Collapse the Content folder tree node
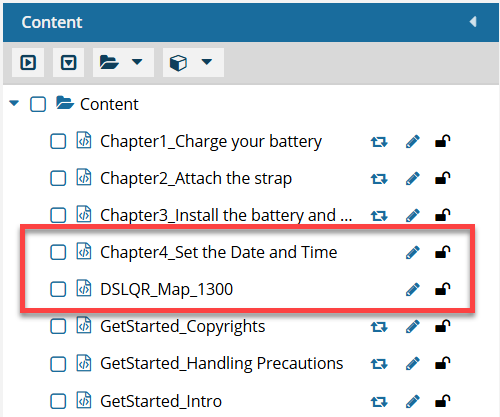 click(14, 103)
